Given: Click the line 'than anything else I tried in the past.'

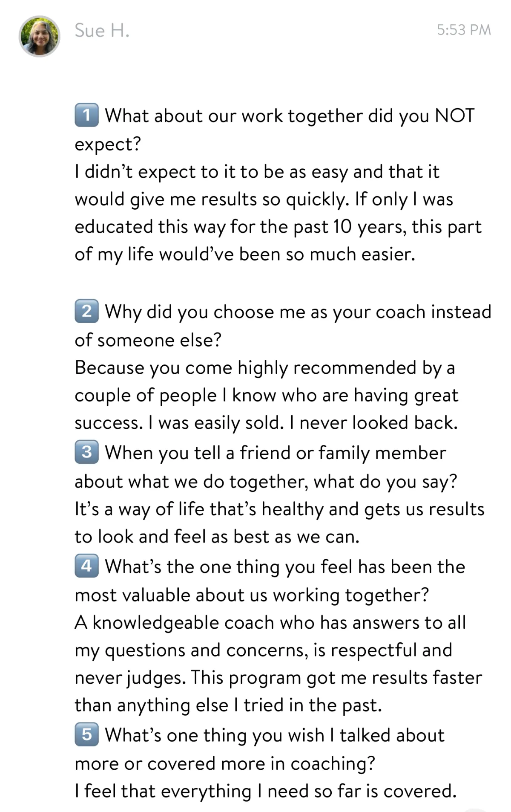Looking at the screenshot, I should [228, 705].
